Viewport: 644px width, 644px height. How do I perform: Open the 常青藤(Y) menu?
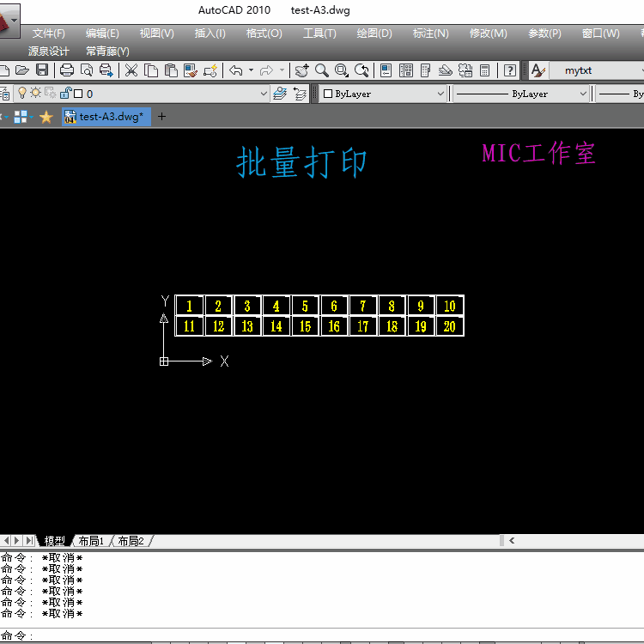click(x=107, y=52)
